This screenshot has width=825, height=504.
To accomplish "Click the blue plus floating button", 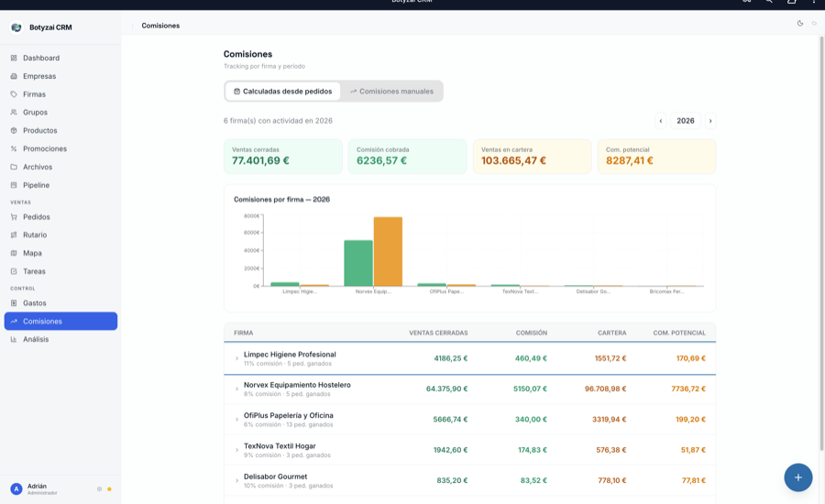I will (x=797, y=477).
